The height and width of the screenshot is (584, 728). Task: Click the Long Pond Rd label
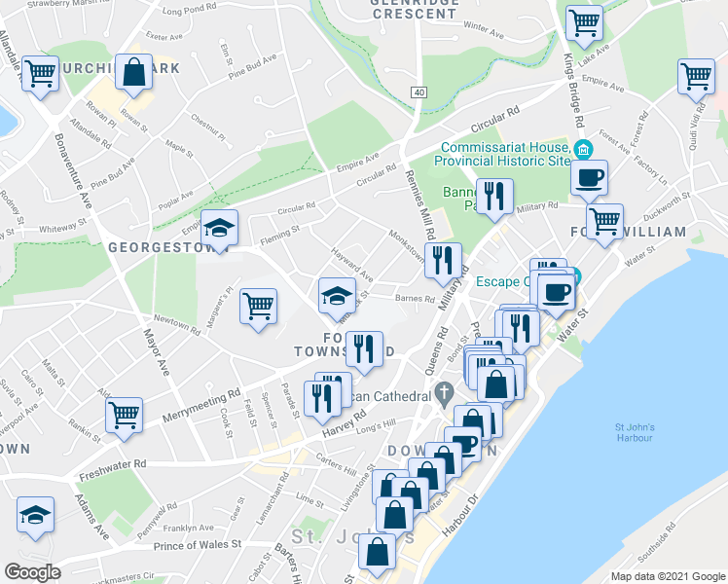coord(189,9)
